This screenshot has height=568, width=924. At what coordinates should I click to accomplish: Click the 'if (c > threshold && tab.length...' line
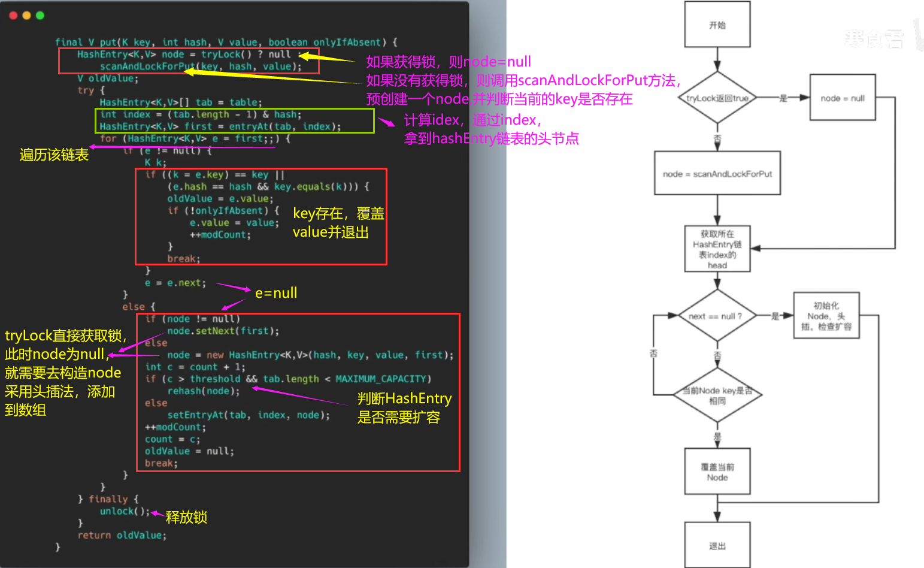288,379
